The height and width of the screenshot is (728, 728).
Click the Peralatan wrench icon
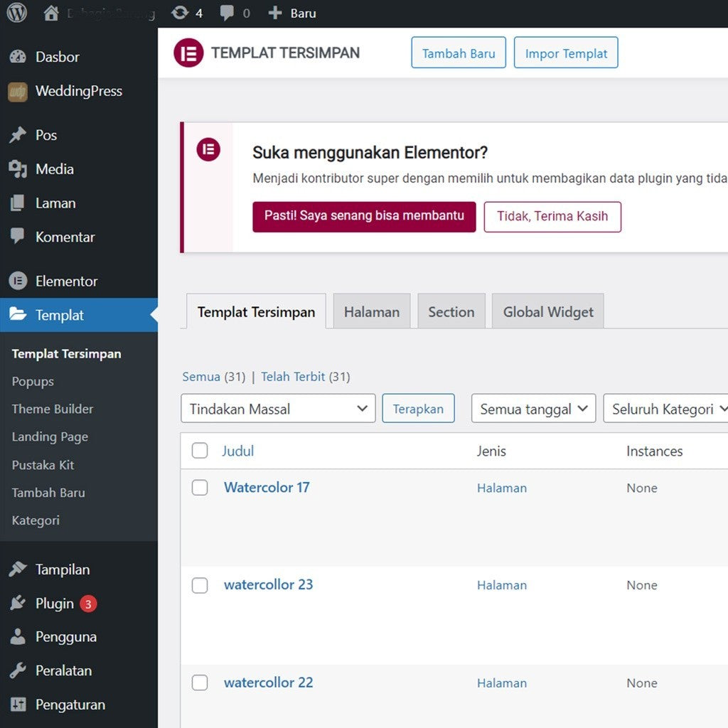click(x=18, y=670)
